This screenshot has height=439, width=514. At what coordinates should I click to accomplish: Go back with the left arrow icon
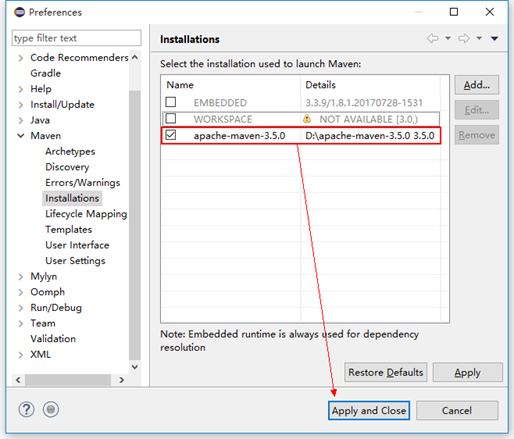click(433, 38)
